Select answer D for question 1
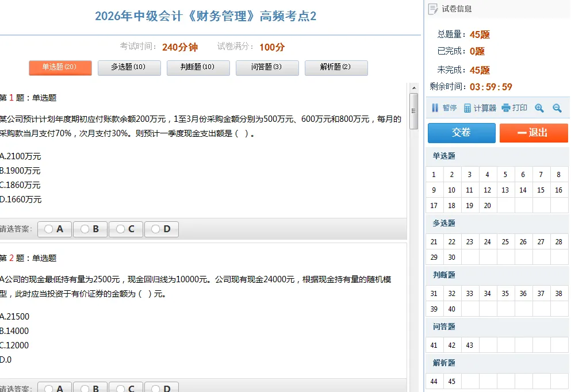 162,229
